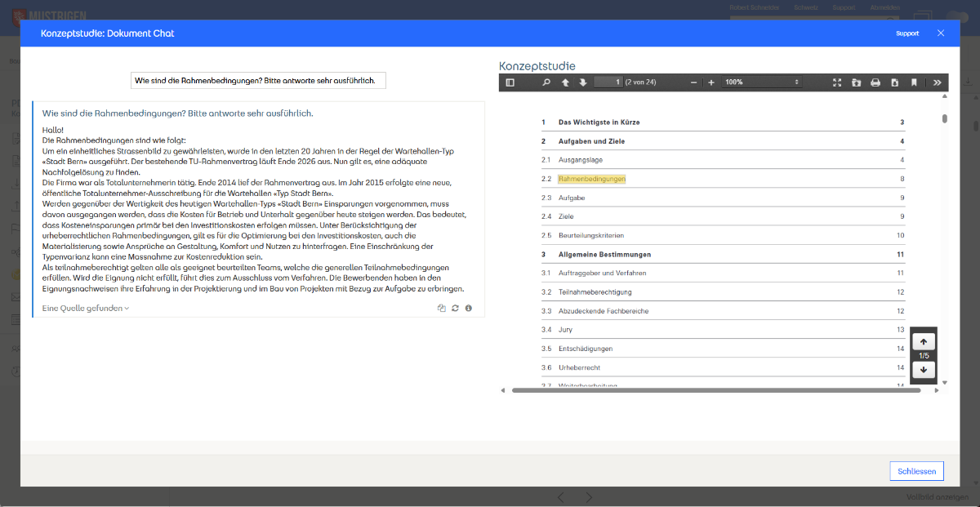Zoom in on the PDF document

coord(711,82)
